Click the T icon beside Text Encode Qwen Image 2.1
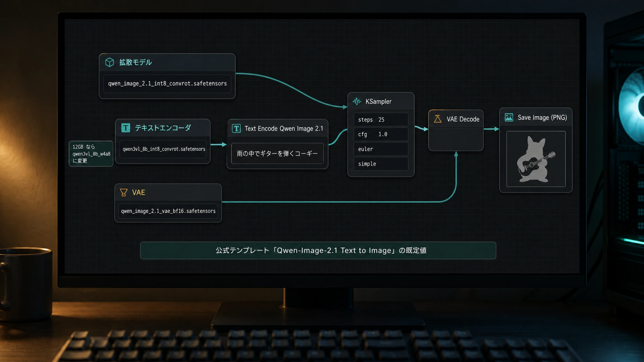The image size is (644, 362). [x=236, y=128]
